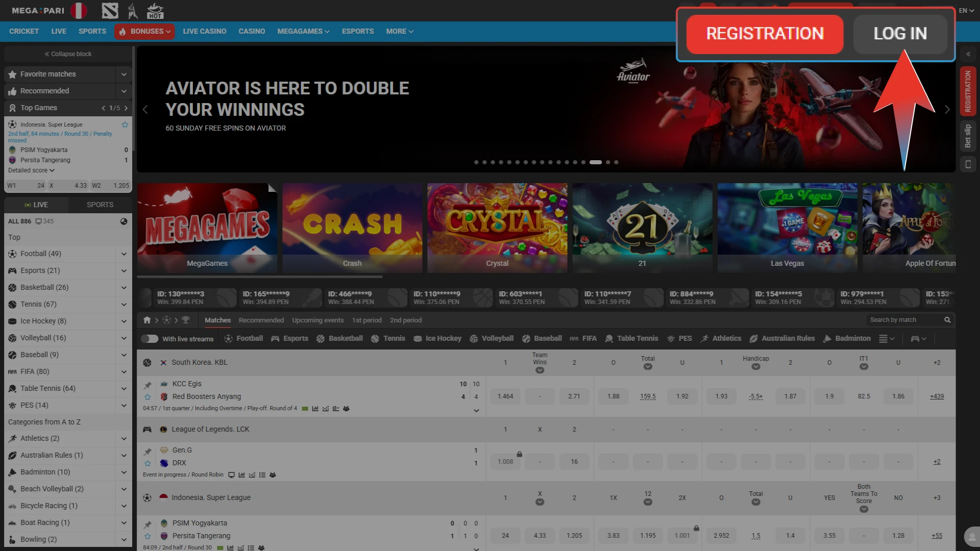Open the Bet slip side tab

[x=968, y=136]
